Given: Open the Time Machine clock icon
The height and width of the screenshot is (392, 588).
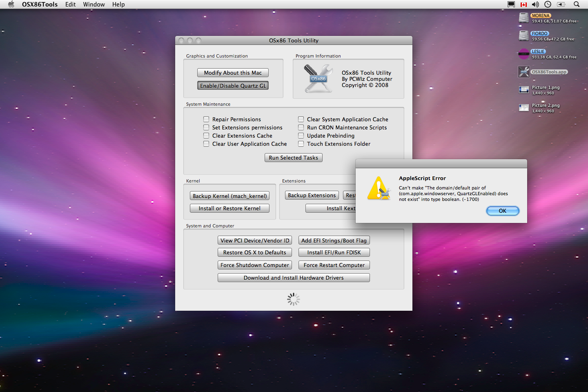Looking at the screenshot, I should (548, 4).
